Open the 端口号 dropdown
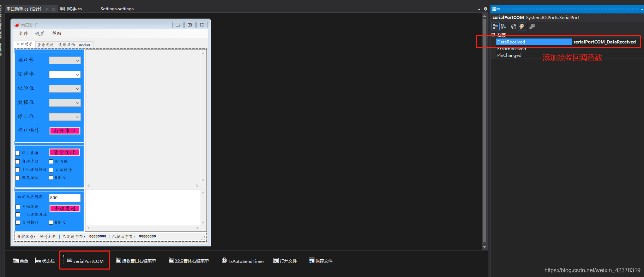The image size is (644, 277). (x=65, y=60)
